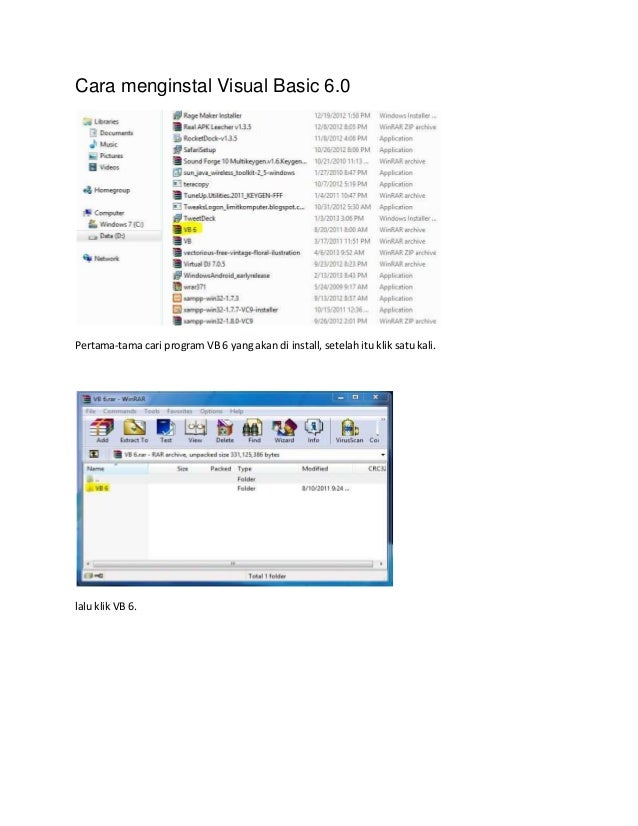Viewport: 638px width, 826px height.
Task: Click the drive/key status icon in WinRAR status bar
Action: 94,576
